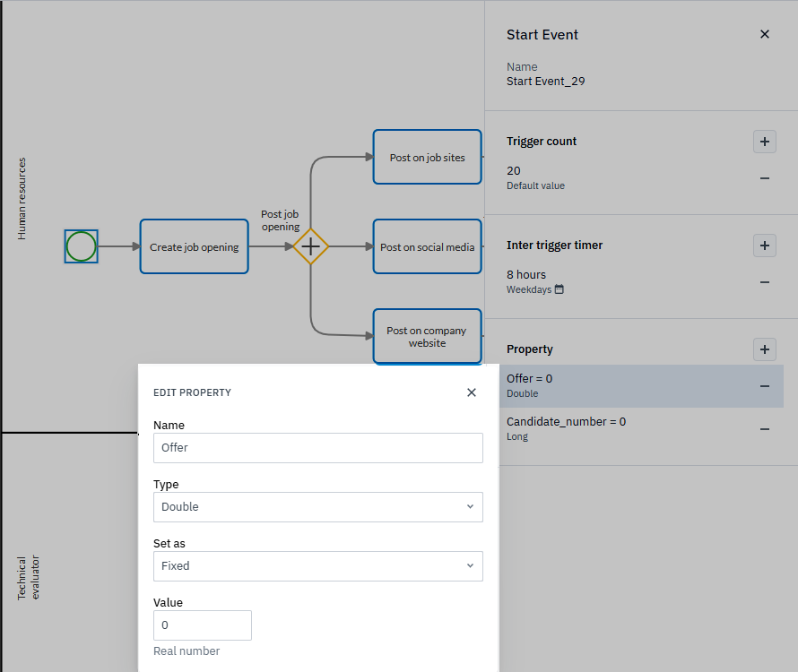The height and width of the screenshot is (672, 798).
Task: Select the Create job opening task
Action: tap(194, 246)
